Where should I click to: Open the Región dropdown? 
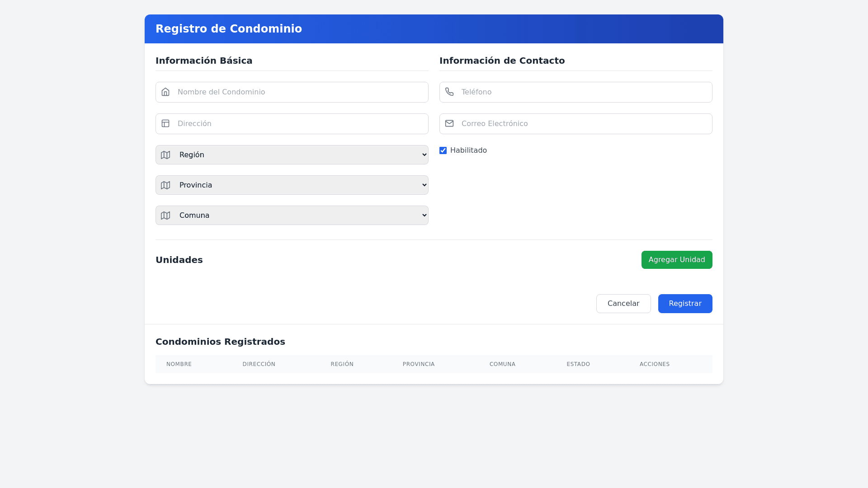click(x=298, y=155)
